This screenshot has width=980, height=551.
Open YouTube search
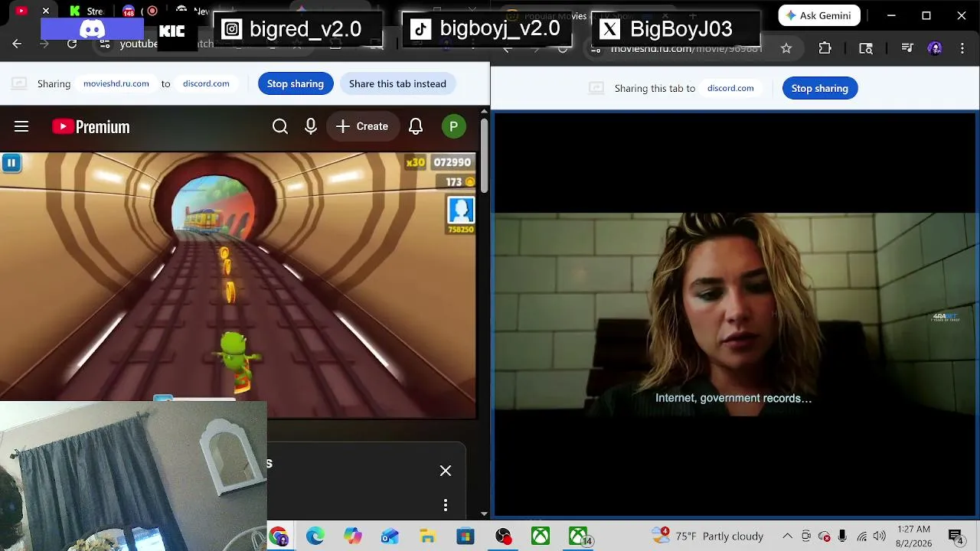[x=280, y=126]
